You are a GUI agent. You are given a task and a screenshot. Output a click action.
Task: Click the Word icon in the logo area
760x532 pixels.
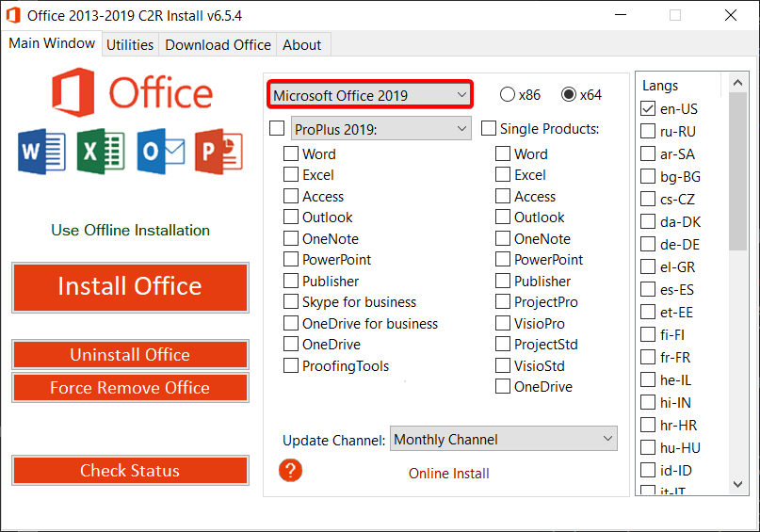click(x=41, y=152)
